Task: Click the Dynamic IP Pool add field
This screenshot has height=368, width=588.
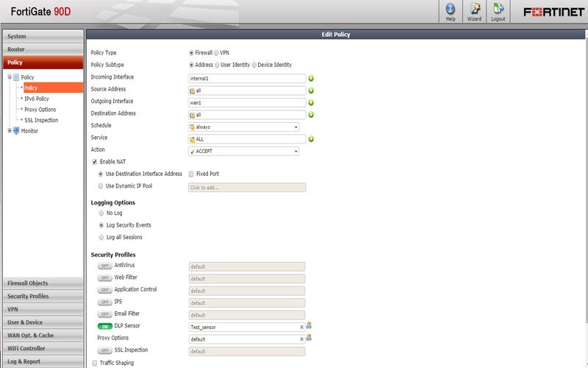Action: pos(247,188)
